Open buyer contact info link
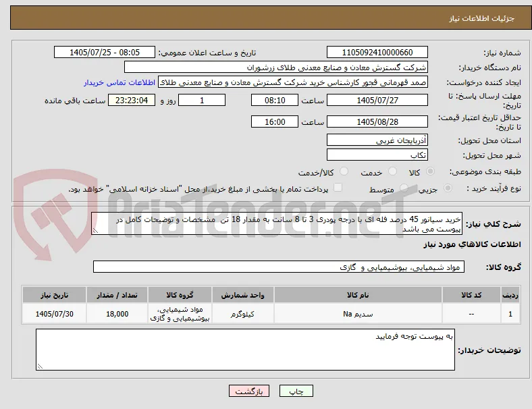532x409 pixels. pos(119,82)
